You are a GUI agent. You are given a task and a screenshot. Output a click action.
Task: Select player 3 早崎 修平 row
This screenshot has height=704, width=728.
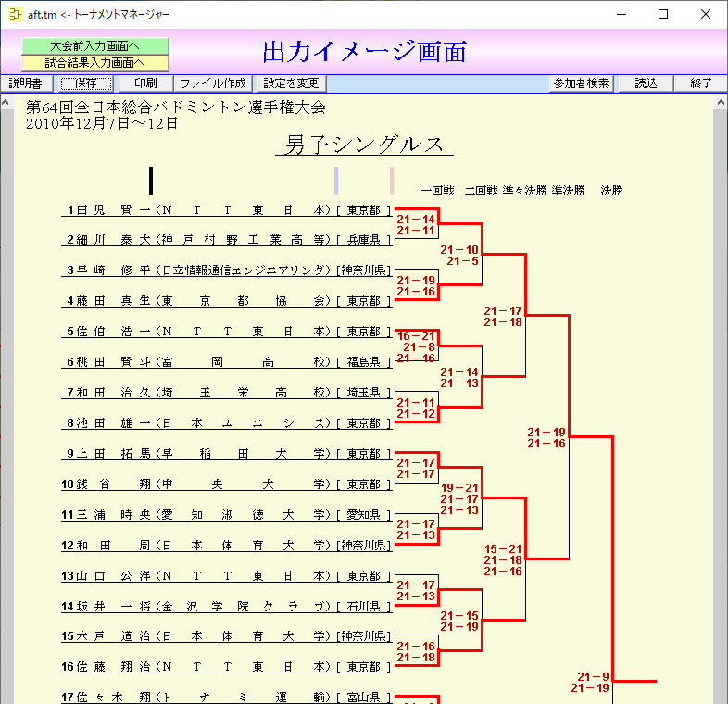click(227, 270)
